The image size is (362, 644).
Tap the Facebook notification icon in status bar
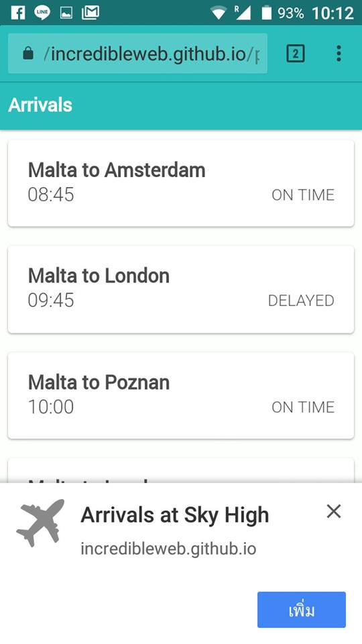17,13
